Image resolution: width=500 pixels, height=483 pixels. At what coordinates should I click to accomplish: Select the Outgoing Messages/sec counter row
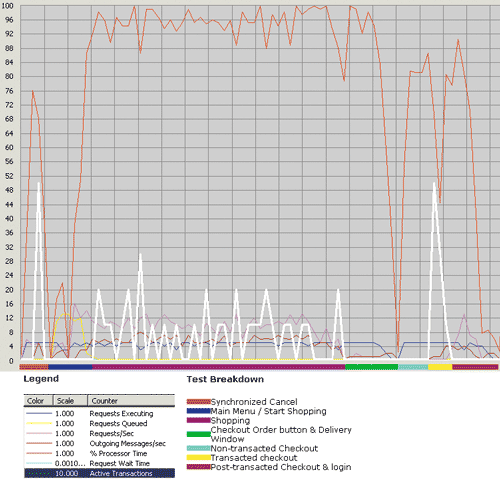tap(99, 444)
